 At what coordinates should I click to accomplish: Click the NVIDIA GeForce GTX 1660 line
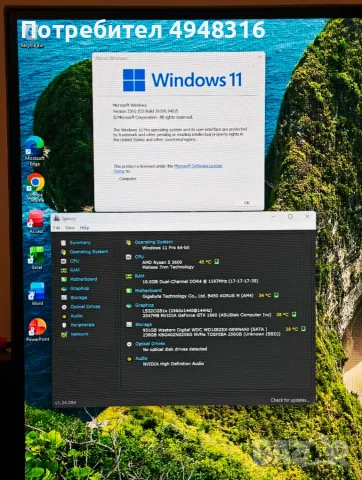(207, 315)
